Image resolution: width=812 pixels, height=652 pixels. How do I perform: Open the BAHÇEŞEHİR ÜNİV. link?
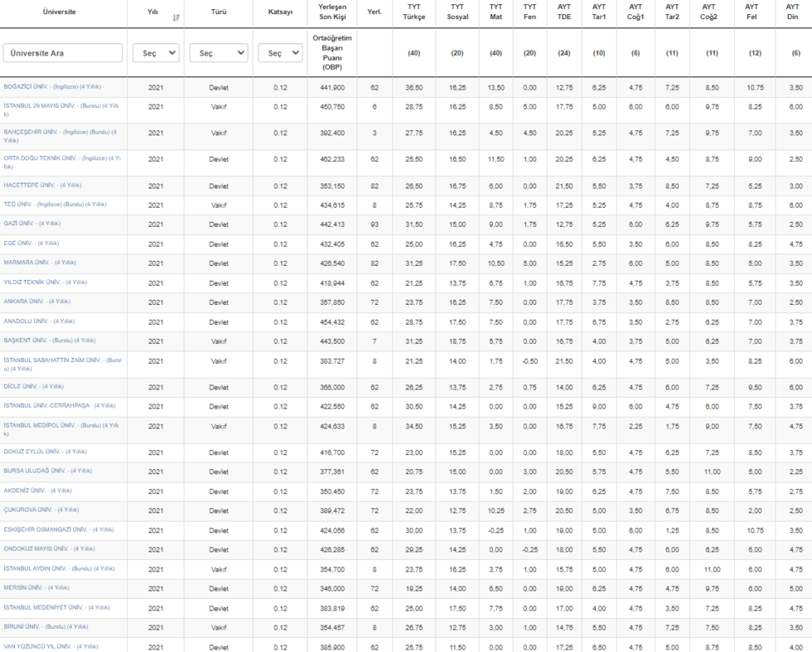pos(60,136)
